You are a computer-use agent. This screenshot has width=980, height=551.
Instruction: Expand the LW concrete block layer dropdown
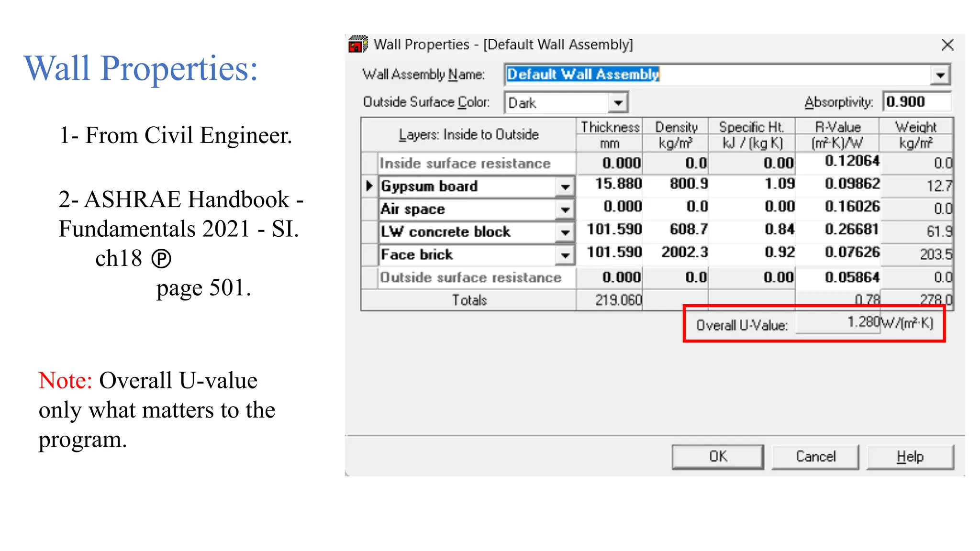(565, 232)
